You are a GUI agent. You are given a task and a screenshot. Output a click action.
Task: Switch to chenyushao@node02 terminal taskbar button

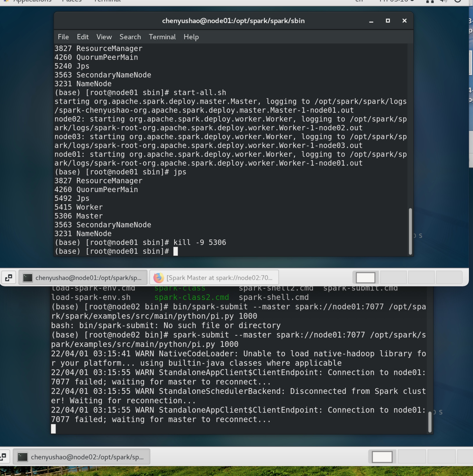pos(81,457)
